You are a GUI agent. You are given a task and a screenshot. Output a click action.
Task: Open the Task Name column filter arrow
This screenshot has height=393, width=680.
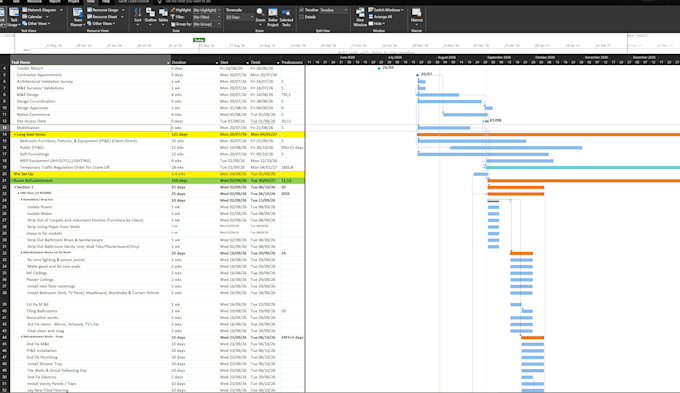168,62
